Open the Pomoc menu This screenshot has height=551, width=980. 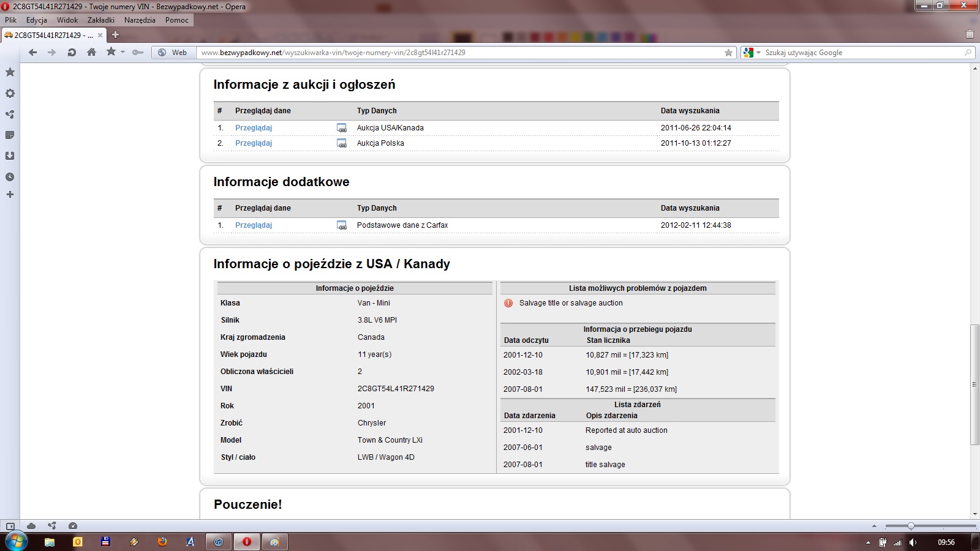(177, 20)
